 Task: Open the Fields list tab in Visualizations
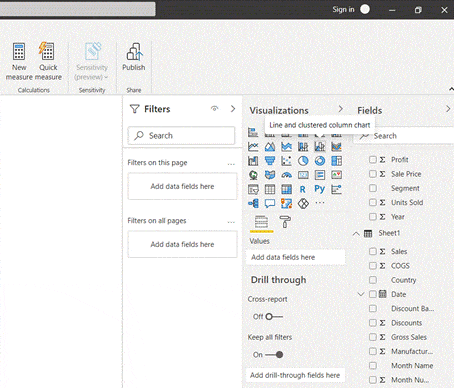261,223
